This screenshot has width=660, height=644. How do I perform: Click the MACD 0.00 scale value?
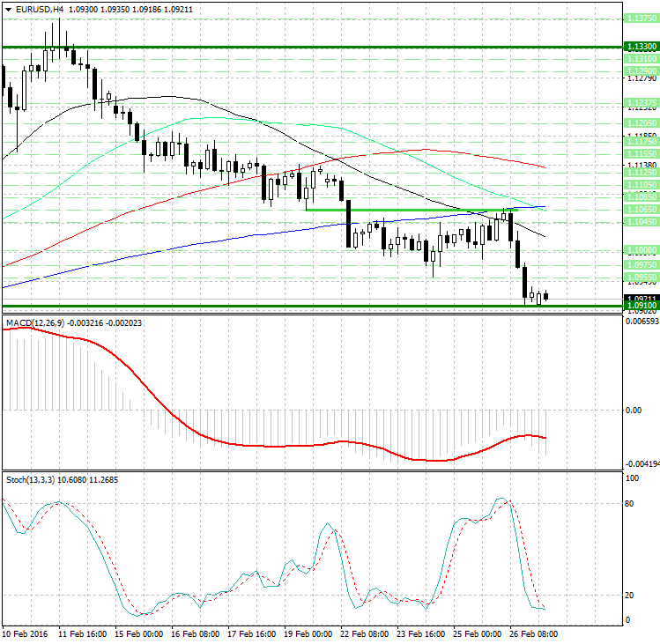pyautogui.click(x=634, y=410)
